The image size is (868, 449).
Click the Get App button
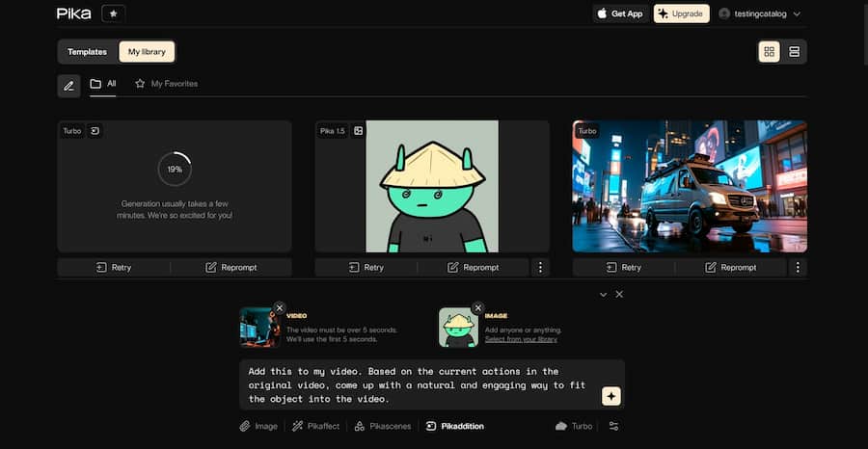click(x=620, y=13)
